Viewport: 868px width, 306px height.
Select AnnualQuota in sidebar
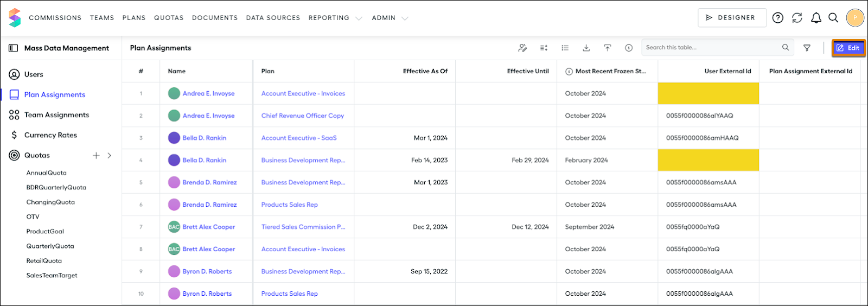[x=47, y=173]
